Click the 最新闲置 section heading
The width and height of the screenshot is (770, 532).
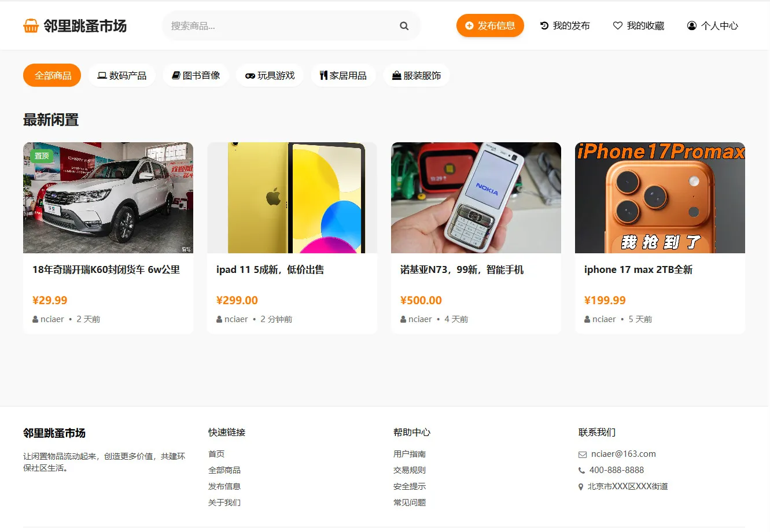(x=51, y=120)
